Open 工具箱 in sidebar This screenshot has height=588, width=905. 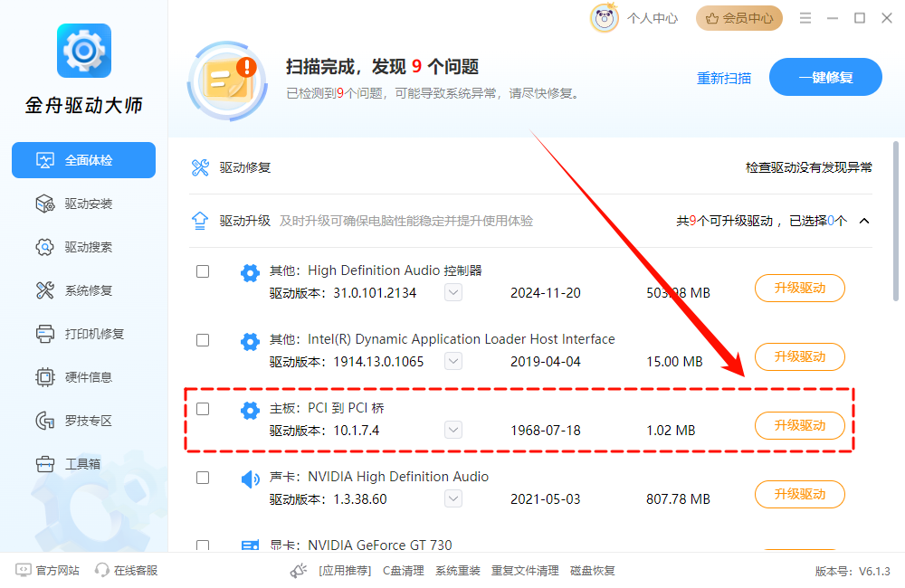[x=83, y=464]
